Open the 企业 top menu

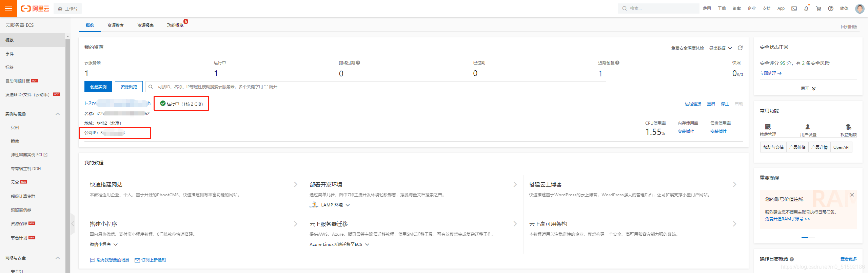click(752, 8)
